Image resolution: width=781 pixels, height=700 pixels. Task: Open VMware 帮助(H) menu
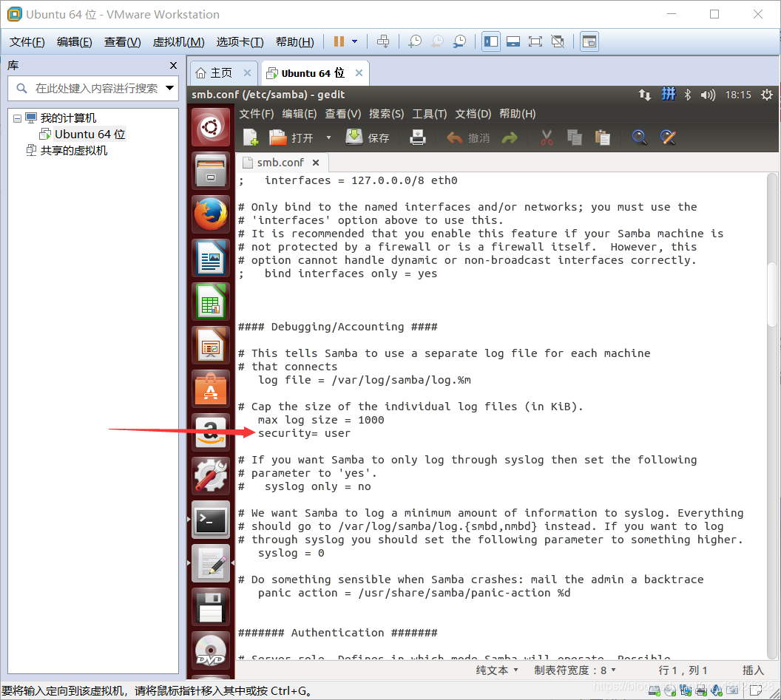click(295, 42)
